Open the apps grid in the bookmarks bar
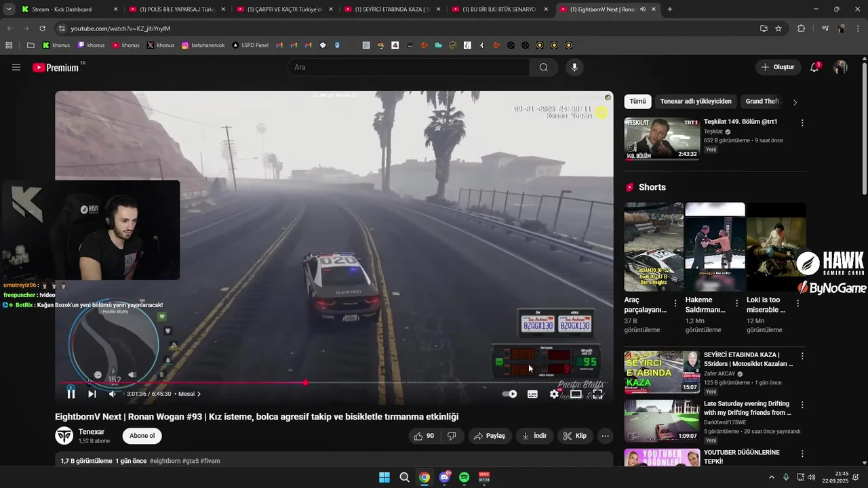 pos(9,45)
